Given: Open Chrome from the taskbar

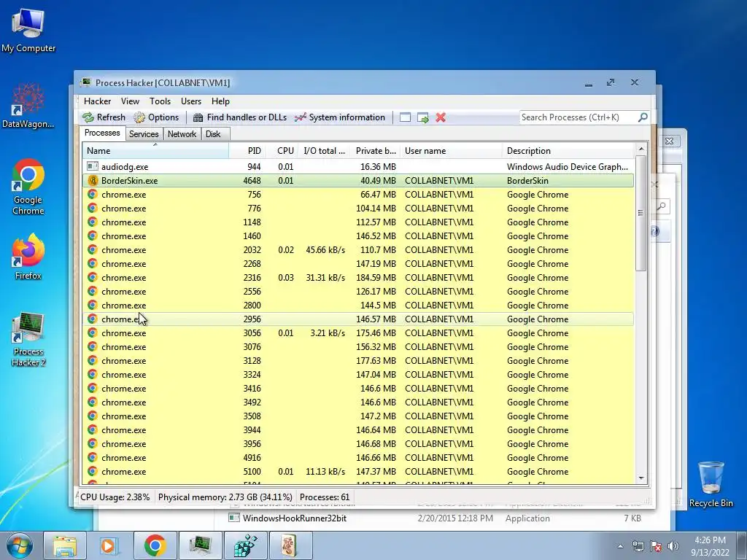Looking at the screenshot, I should tap(155, 545).
